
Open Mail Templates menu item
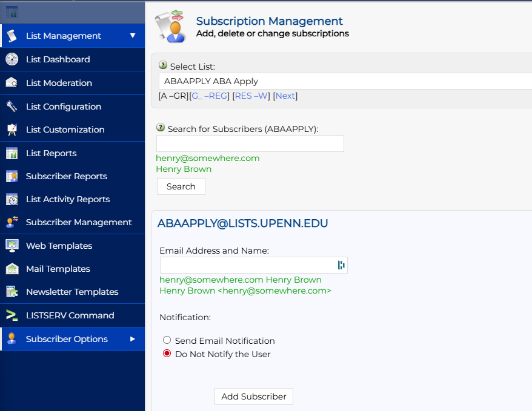click(x=72, y=269)
